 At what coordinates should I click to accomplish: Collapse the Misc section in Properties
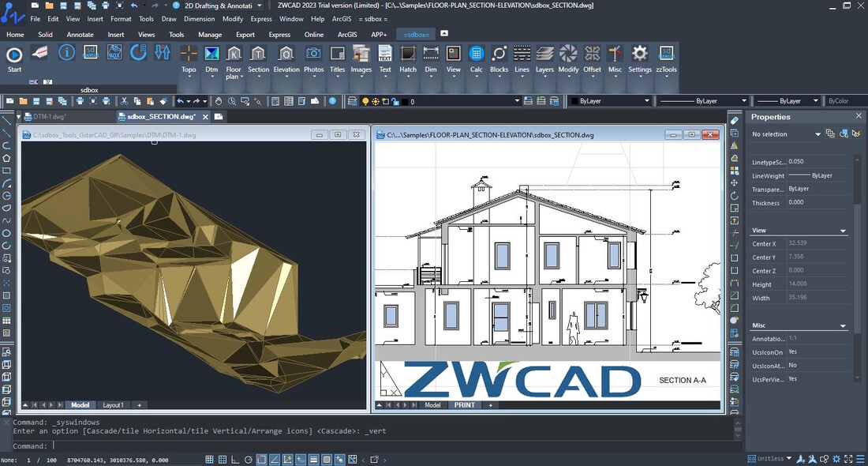pos(843,325)
